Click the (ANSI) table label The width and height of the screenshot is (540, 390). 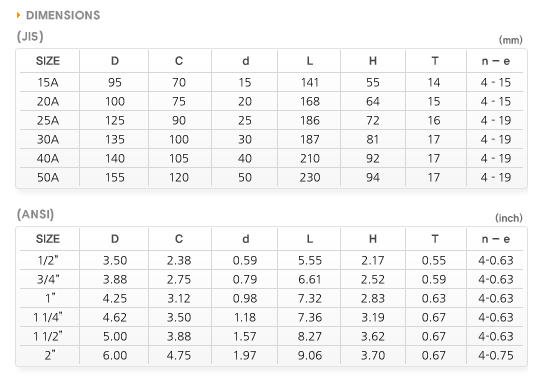[35, 214]
